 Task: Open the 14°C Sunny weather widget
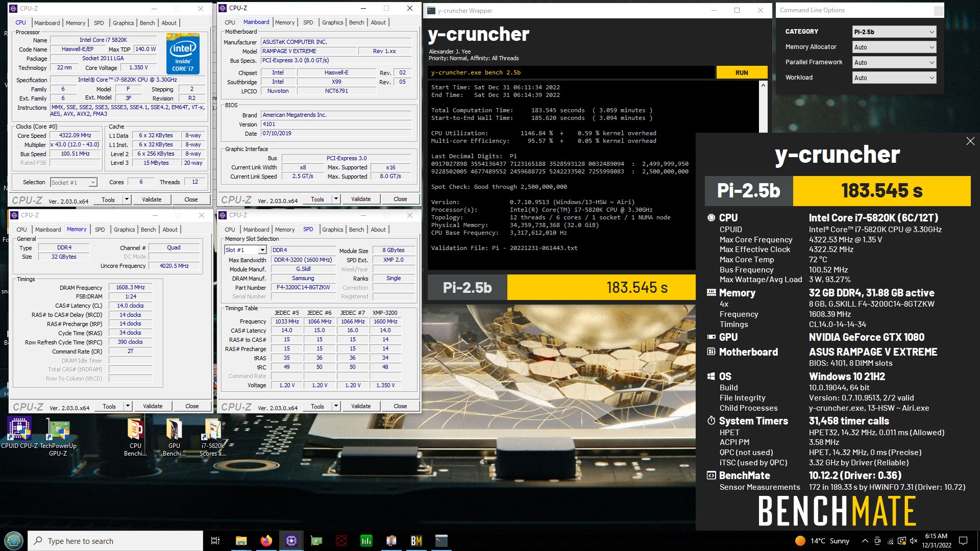(x=822, y=541)
